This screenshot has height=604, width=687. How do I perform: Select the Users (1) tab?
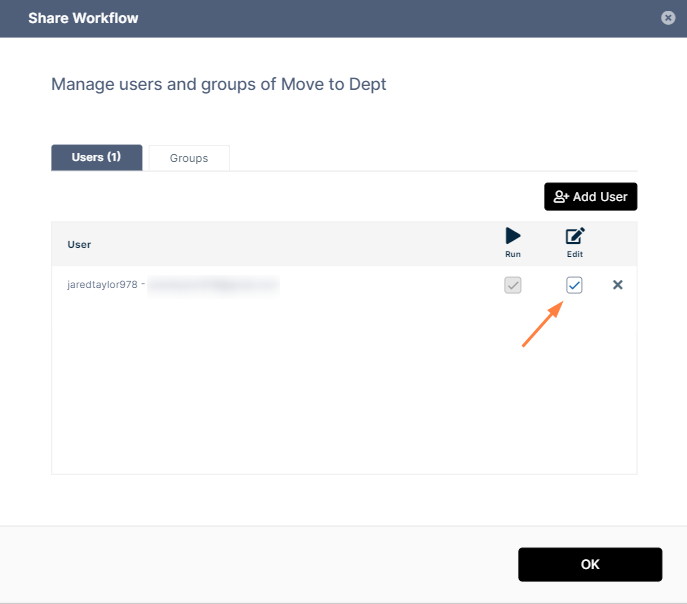tap(96, 158)
